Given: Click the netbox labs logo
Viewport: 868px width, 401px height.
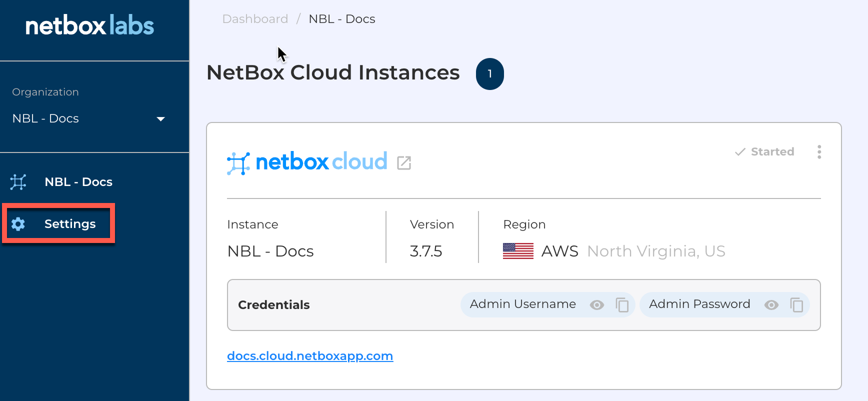Looking at the screenshot, I should (x=89, y=25).
